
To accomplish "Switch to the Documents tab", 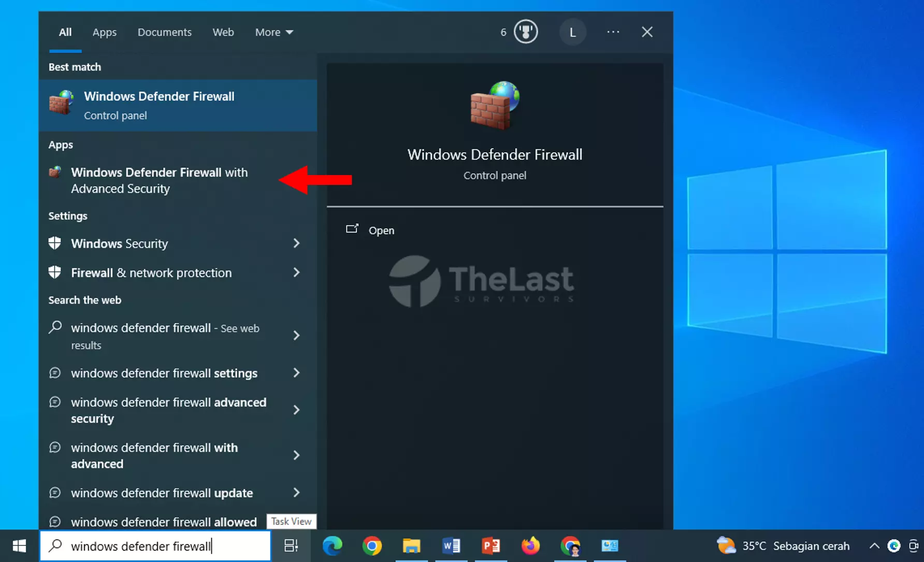I will click(164, 32).
